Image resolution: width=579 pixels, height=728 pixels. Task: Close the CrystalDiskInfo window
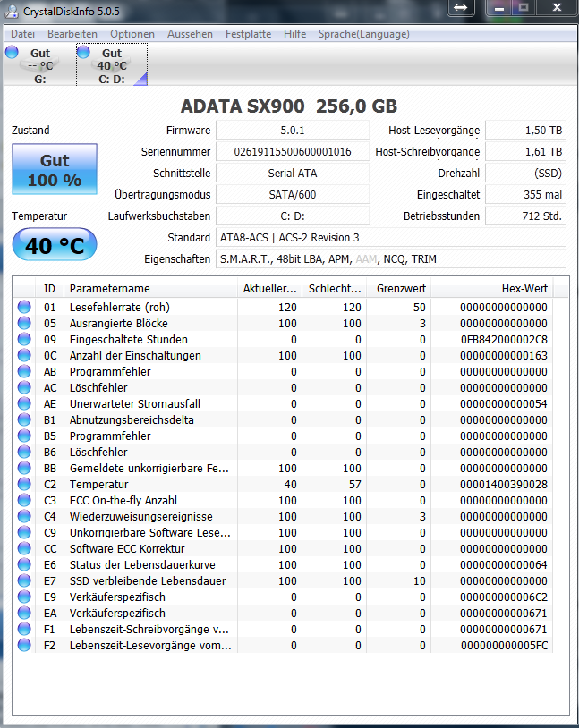pos(557,7)
